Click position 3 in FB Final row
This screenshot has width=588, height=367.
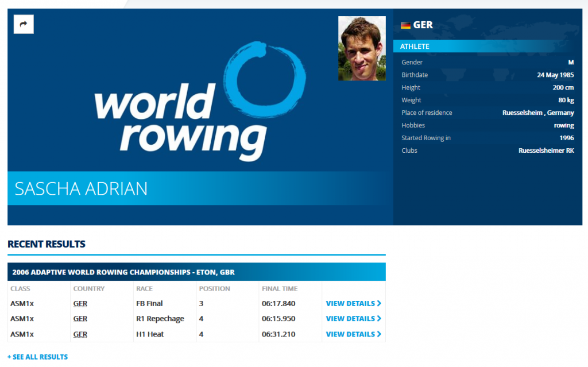click(201, 303)
